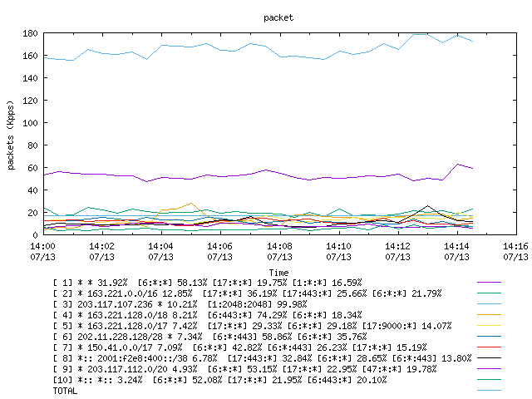Click the y-axis value 100
Viewport: 532px width, 399px height.
30,123
